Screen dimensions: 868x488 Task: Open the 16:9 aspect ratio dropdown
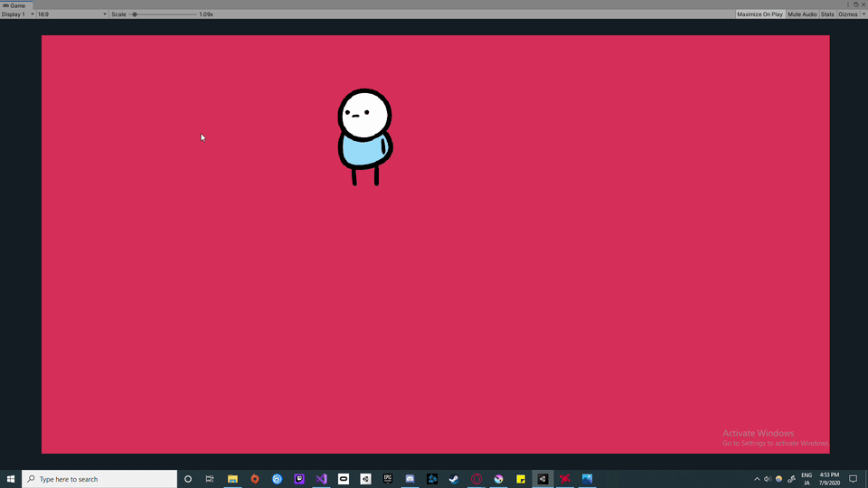tap(72, 14)
